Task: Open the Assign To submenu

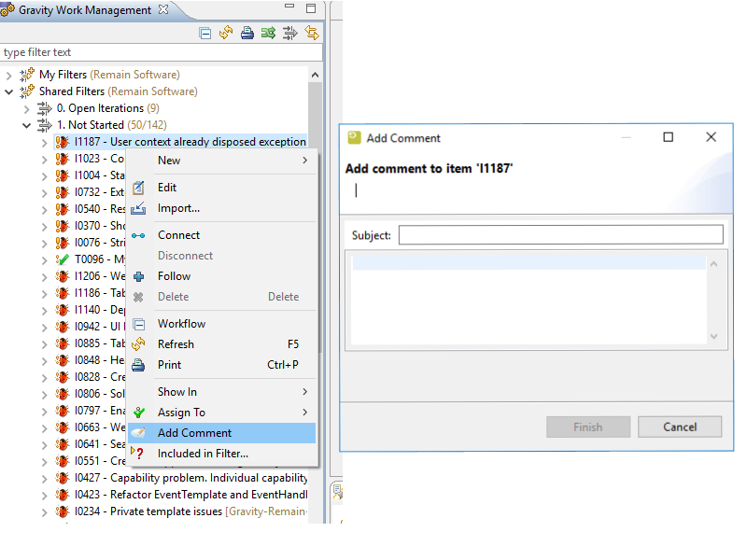Action: coord(181,413)
